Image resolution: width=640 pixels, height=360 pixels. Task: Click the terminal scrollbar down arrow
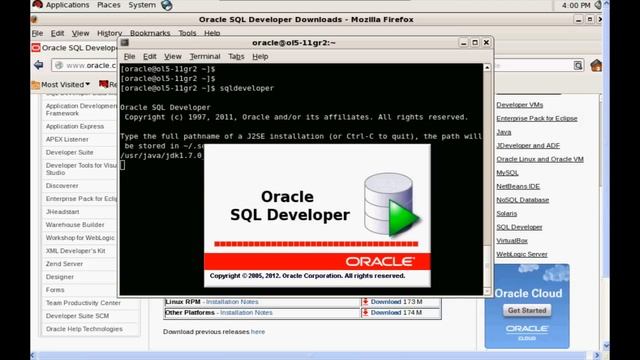487,291
